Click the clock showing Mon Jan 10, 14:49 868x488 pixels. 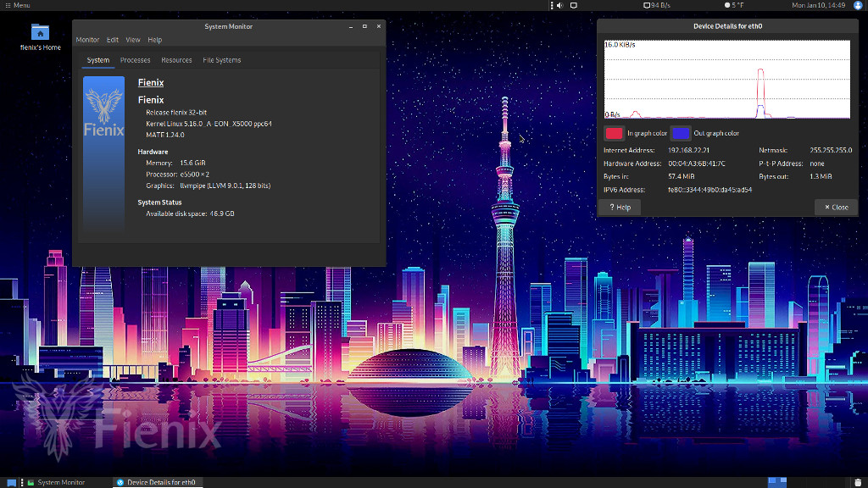pos(818,6)
